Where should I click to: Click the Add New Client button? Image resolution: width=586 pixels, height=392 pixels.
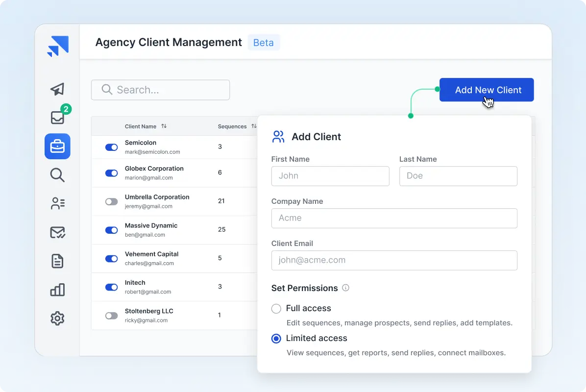pos(486,90)
